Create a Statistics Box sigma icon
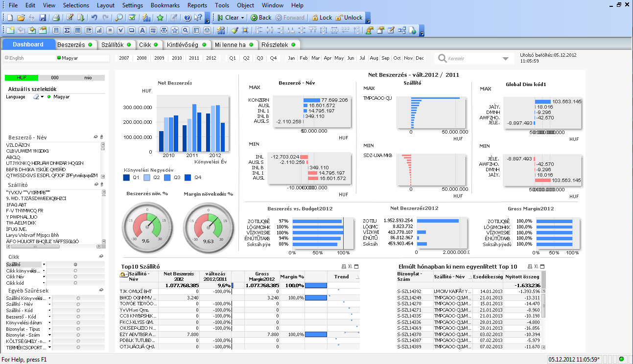633x364 pixels. click(x=67, y=30)
